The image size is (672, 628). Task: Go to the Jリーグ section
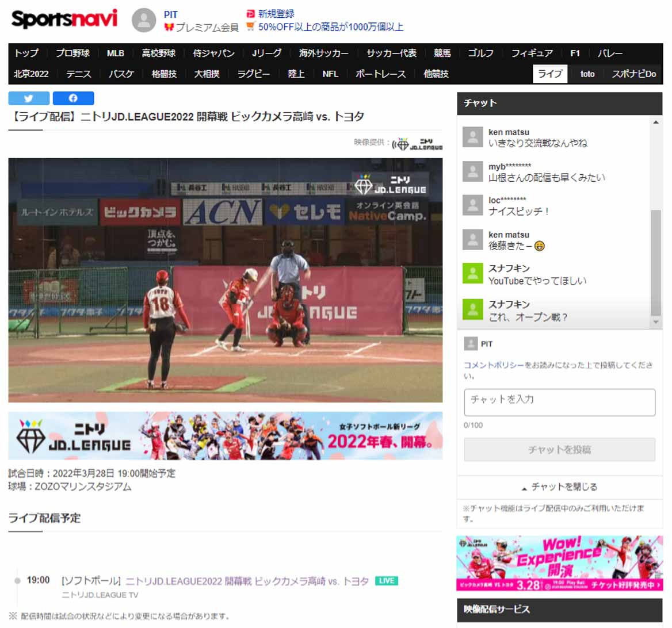pos(266,53)
